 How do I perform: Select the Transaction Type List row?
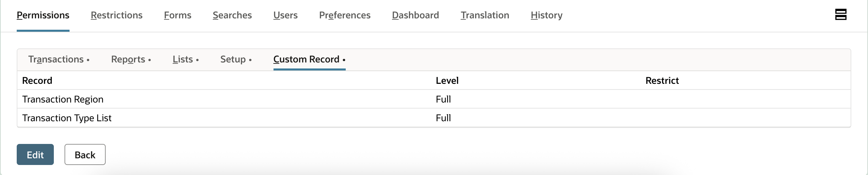click(x=67, y=118)
